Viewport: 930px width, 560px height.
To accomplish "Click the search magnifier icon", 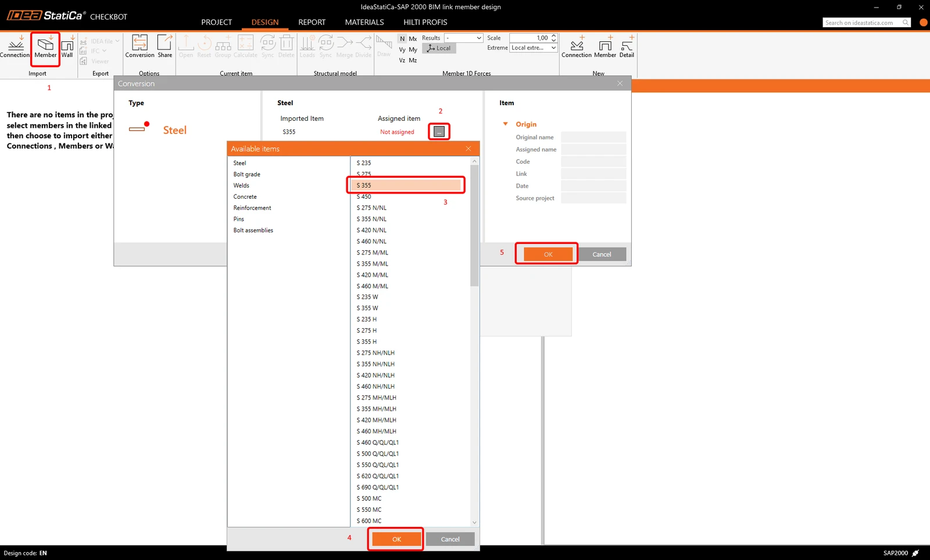I will pos(906,23).
